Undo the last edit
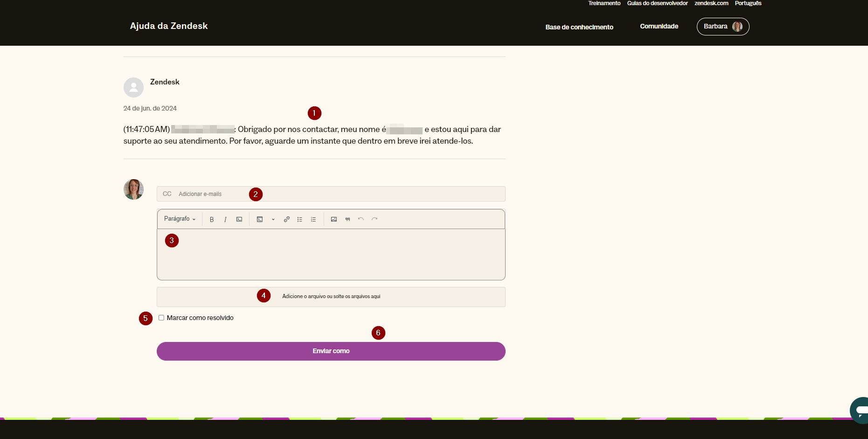The image size is (868, 439). 361,219
